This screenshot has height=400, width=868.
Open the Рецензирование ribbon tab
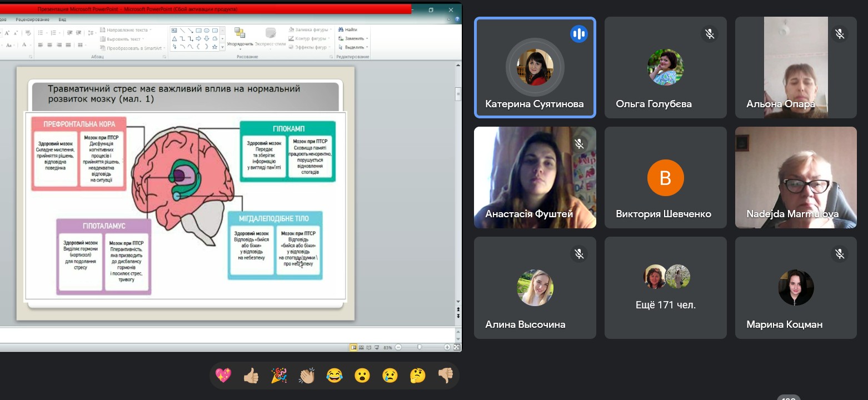tap(32, 19)
